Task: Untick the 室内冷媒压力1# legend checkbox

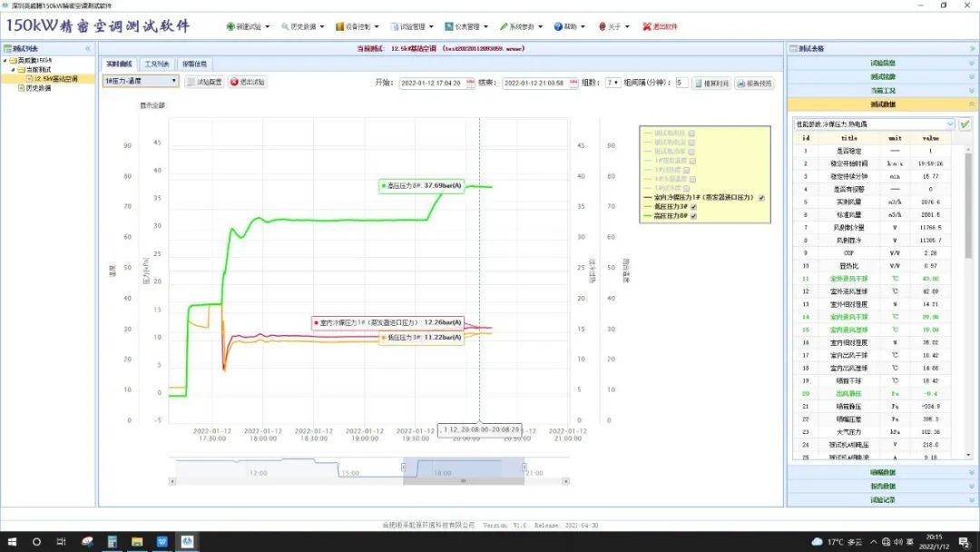Action: pos(762,198)
